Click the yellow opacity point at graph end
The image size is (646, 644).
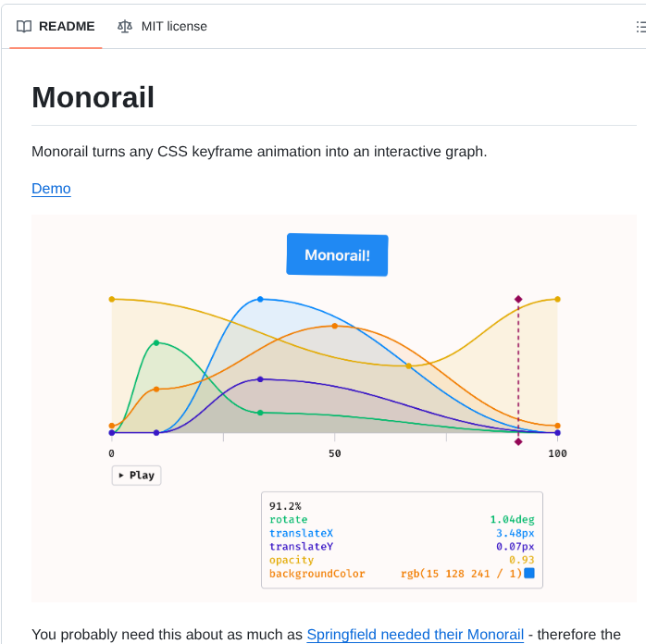click(557, 300)
